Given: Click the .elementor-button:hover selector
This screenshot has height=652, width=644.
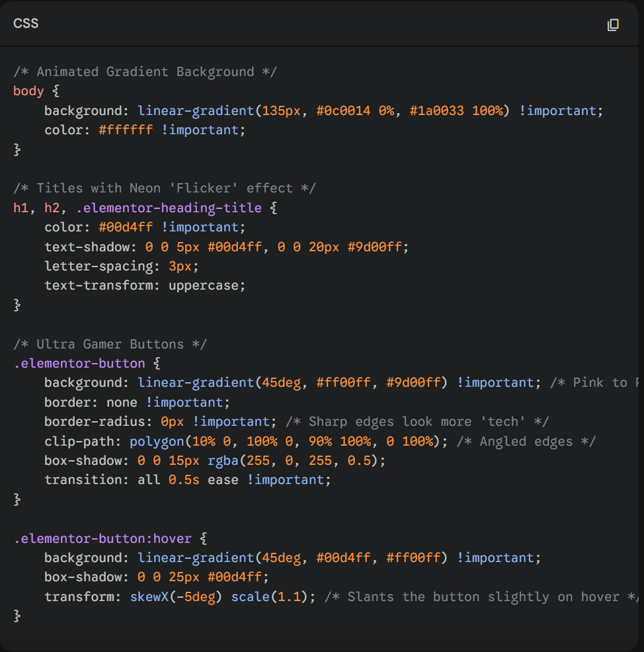Looking at the screenshot, I should (x=102, y=538).
